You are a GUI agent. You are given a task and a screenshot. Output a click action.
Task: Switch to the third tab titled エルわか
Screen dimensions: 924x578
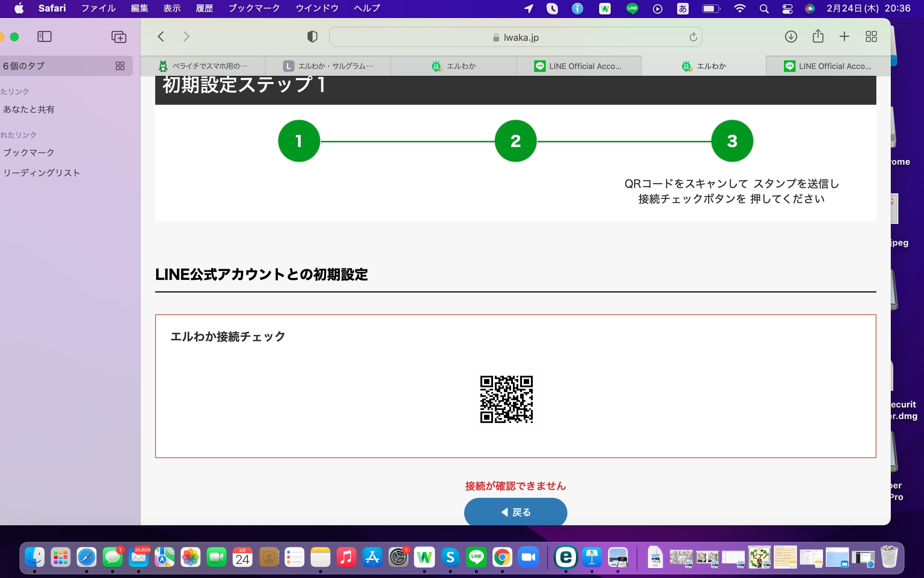pyautogui.click(x=454, y=66)
